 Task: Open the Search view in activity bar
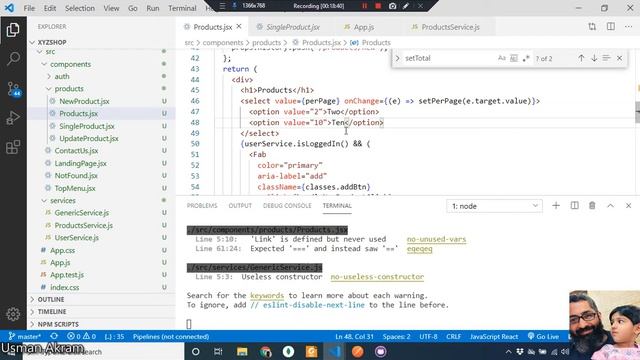pos(13,59)
